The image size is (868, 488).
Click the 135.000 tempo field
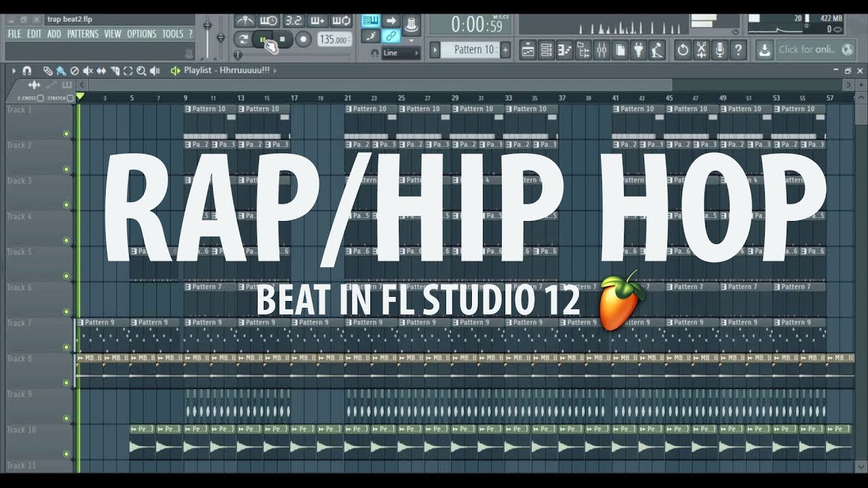click(335, 40)
